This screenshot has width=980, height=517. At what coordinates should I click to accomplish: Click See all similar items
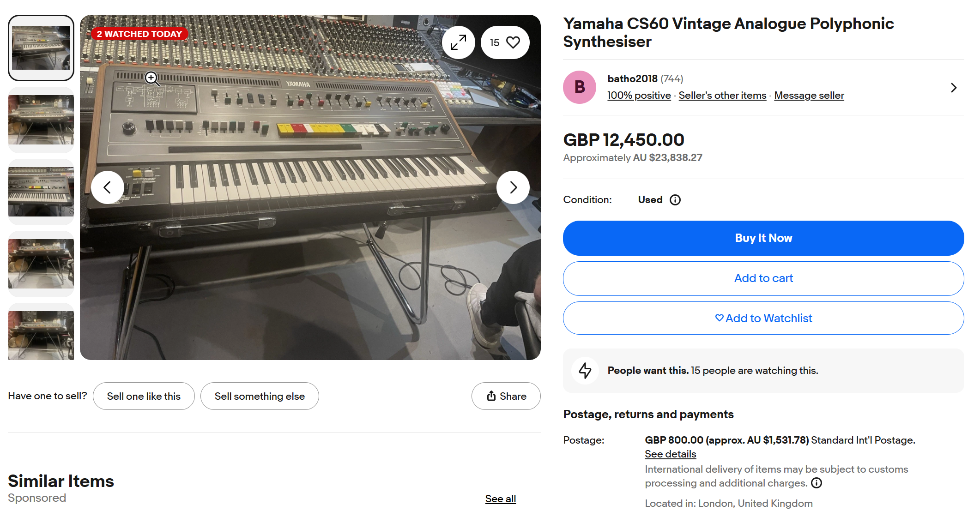pyautogui.click(x=500, y=499)
